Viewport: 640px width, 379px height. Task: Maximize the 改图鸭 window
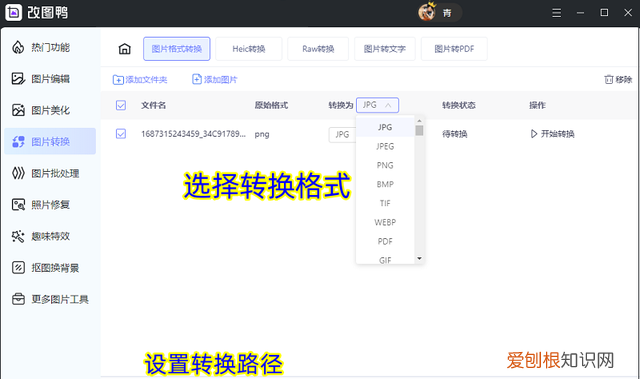click(x=604, y=13)
